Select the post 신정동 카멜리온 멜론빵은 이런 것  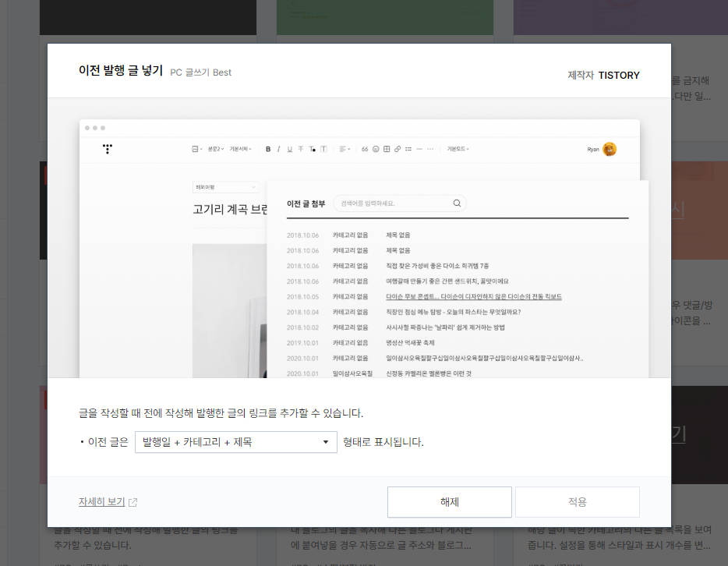(x=429, y=373)
